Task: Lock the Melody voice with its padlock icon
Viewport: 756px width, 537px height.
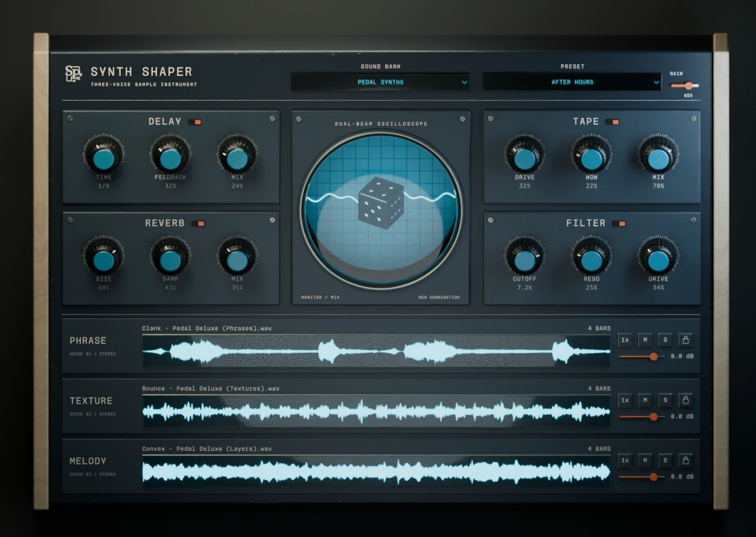Action: [x=685, y=460]
